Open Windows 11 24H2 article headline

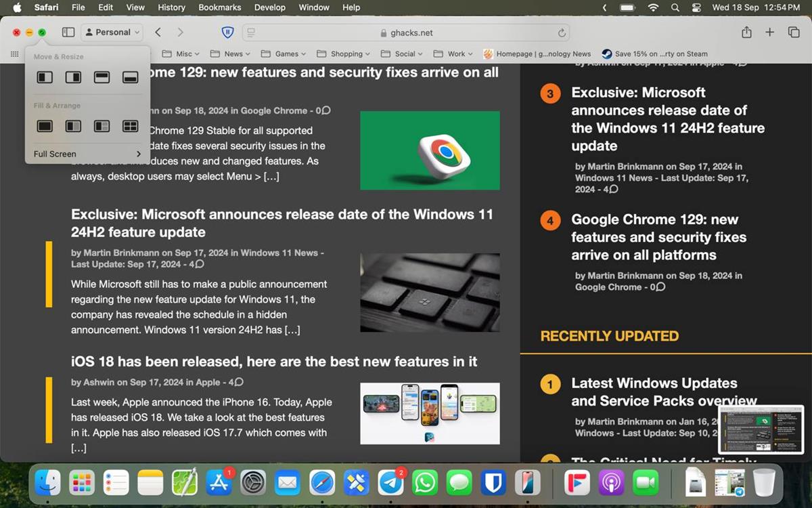point(282,223)
